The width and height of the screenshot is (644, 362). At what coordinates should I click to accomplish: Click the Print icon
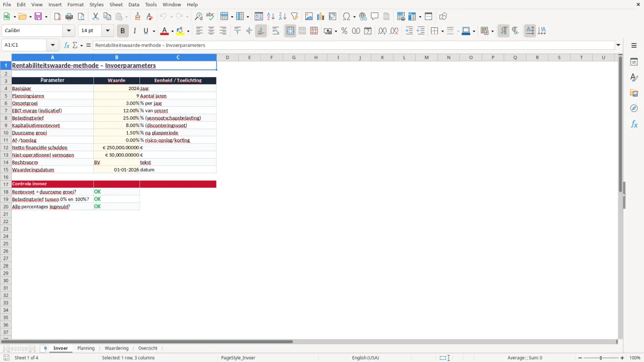pos(69,17)
